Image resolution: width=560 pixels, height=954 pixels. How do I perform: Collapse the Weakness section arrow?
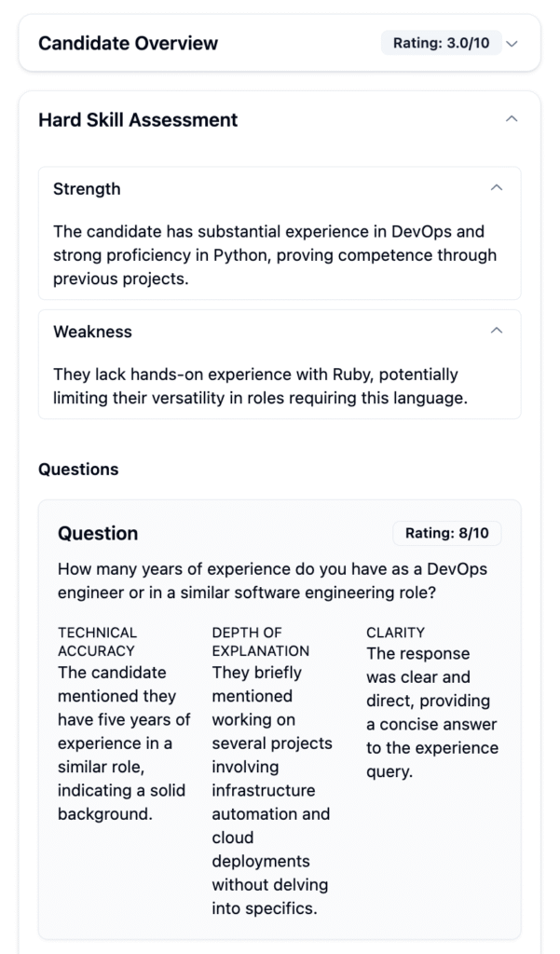pos(497,331)
